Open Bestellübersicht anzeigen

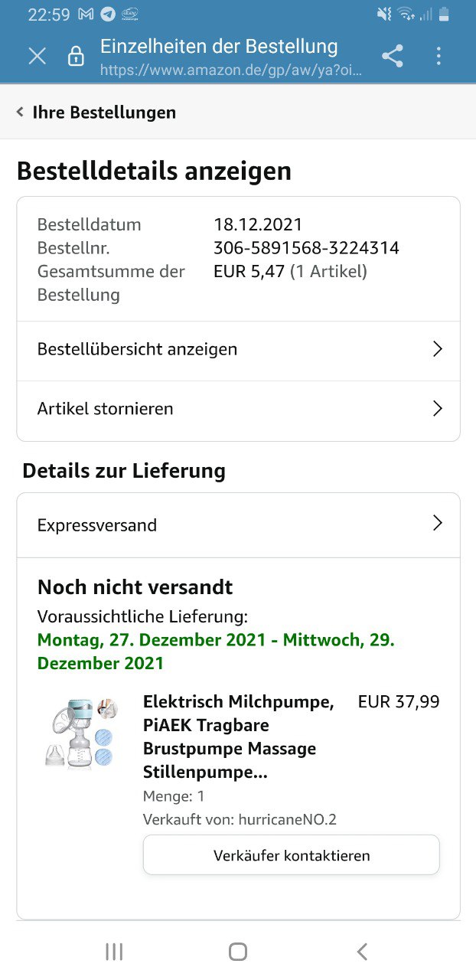pyautogui.click(x=138, y=349)
